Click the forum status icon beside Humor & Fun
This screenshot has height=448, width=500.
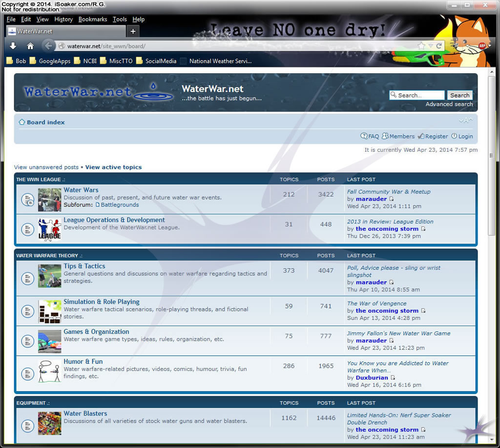27,374
